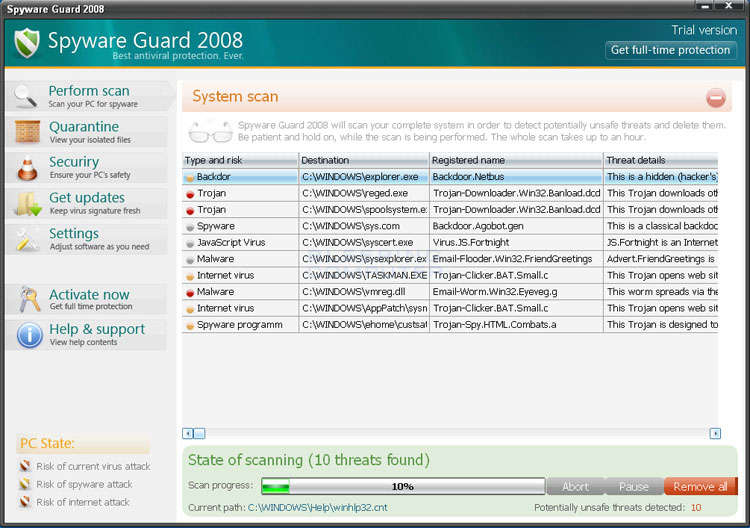The height and width of the screenshot is (528, 750).
Task: Click the Potentially unsafe threats detected count 10
Action: click(696, 507)
